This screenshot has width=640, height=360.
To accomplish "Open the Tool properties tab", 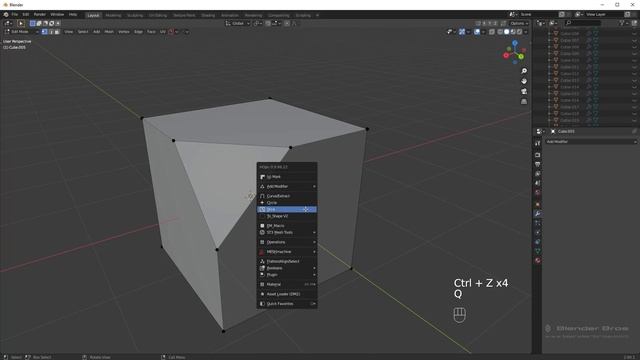I will pyautogui.click(x=538, y=144).
